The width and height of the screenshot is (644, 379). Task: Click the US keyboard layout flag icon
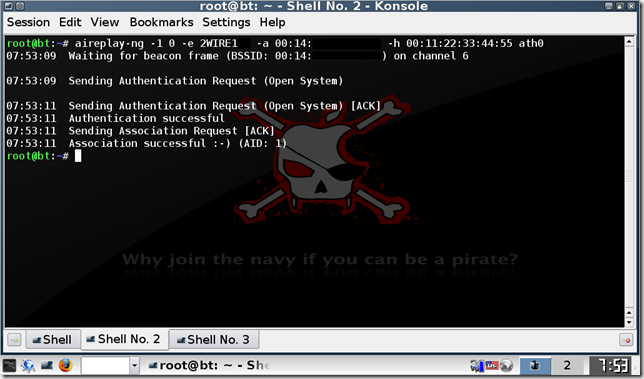tap(492, 365)
